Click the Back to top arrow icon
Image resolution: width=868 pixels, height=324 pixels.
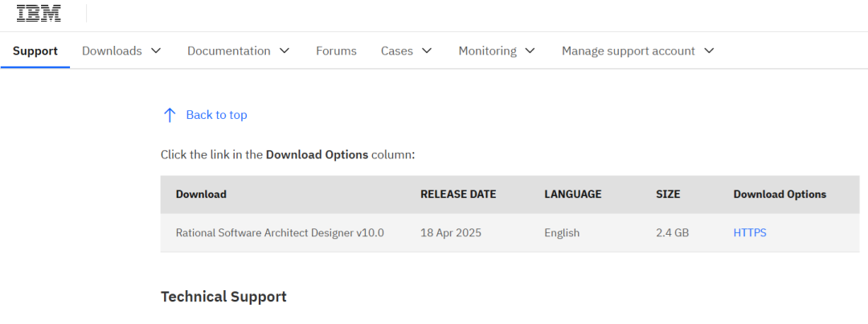coord(170,115)
